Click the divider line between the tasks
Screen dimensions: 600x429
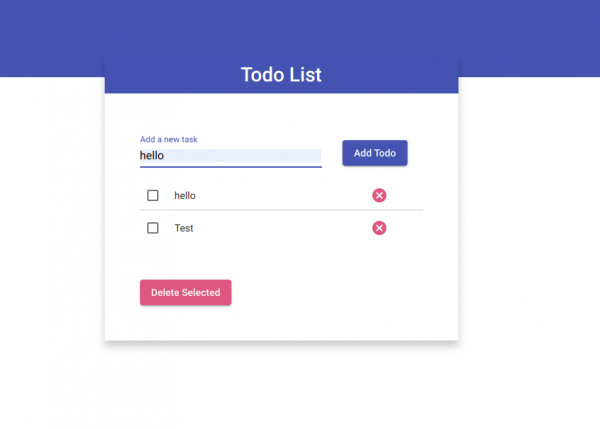tap(281, 211)
